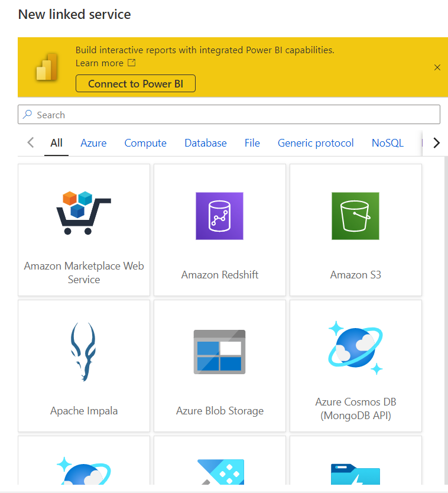Focus the Search input field
This screenshot has width=448, height=493.
pyautogui.click(x=229, y=115)
